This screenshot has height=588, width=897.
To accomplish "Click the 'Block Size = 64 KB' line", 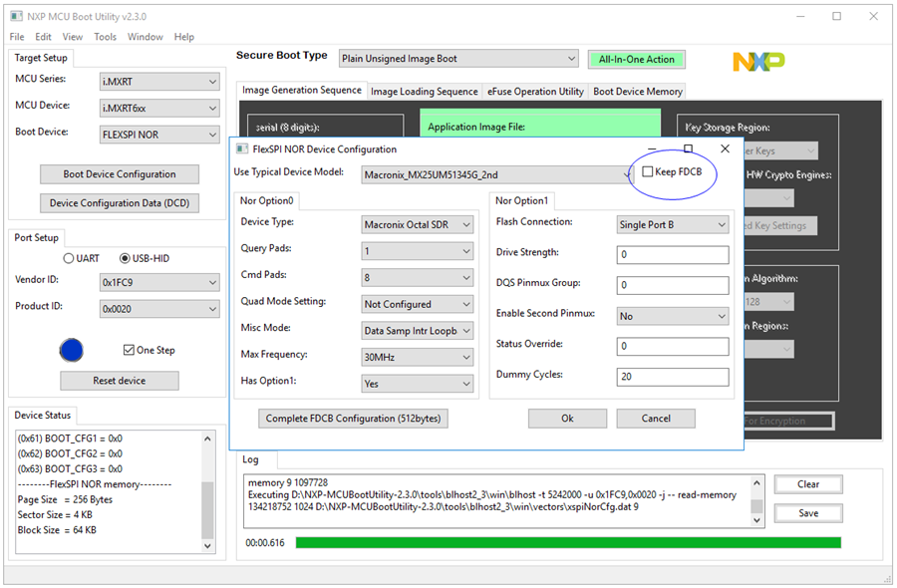I will pyautogui.click(x=57, y=530).
